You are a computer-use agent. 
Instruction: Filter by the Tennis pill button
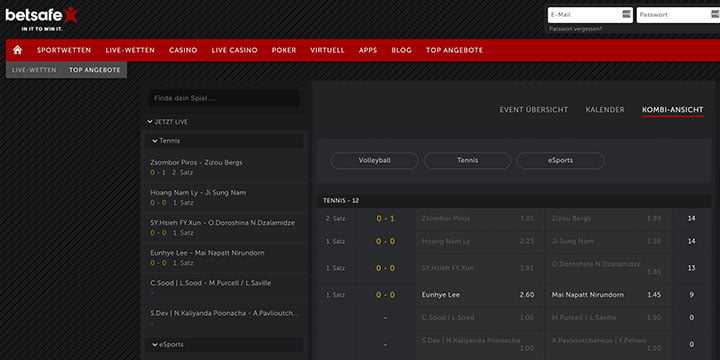467,161
